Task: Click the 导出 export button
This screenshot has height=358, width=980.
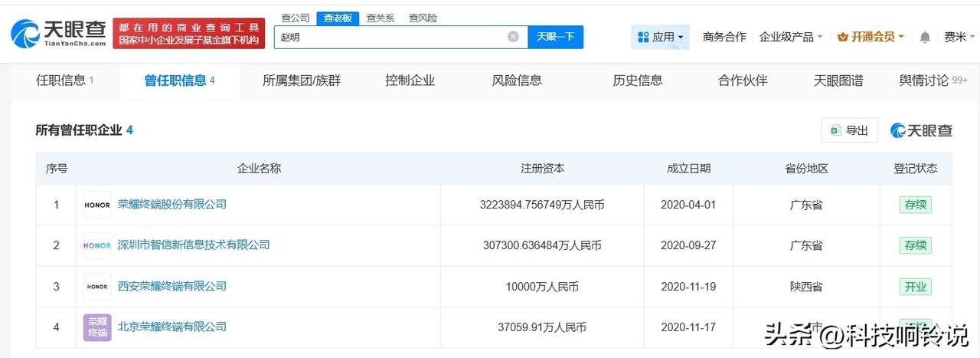Action: coord(849,130)
